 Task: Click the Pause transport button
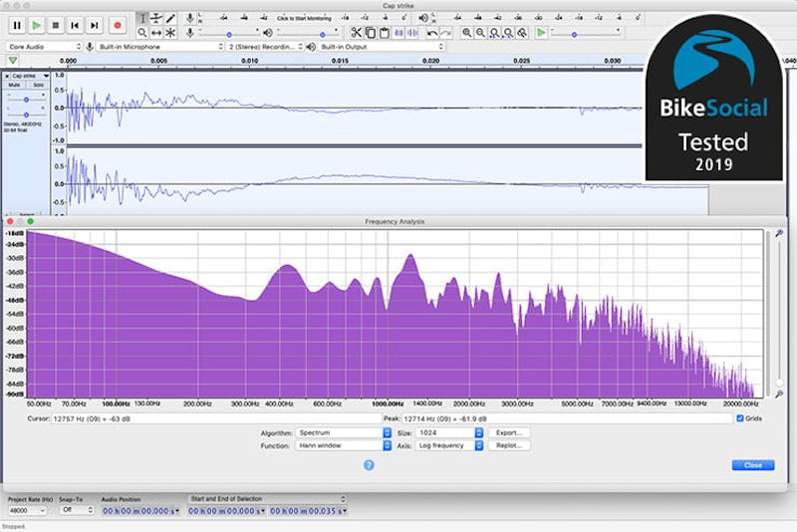pos(17,25)
